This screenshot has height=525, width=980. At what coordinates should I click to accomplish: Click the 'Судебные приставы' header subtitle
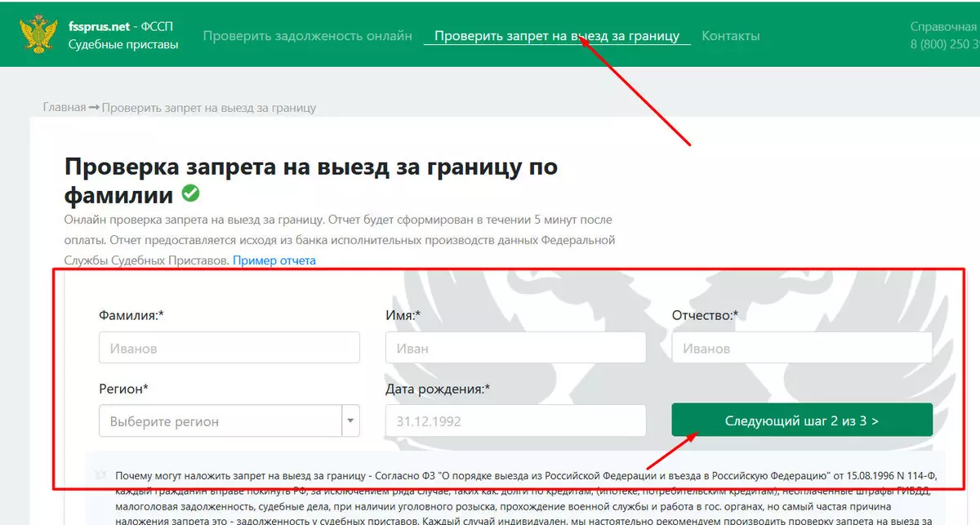123,44
